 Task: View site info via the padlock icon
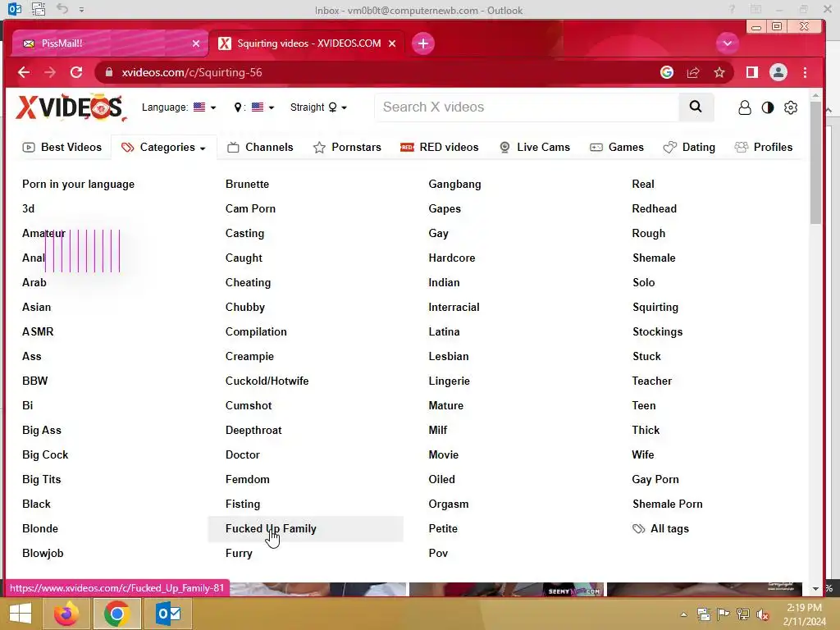[109, 72]
